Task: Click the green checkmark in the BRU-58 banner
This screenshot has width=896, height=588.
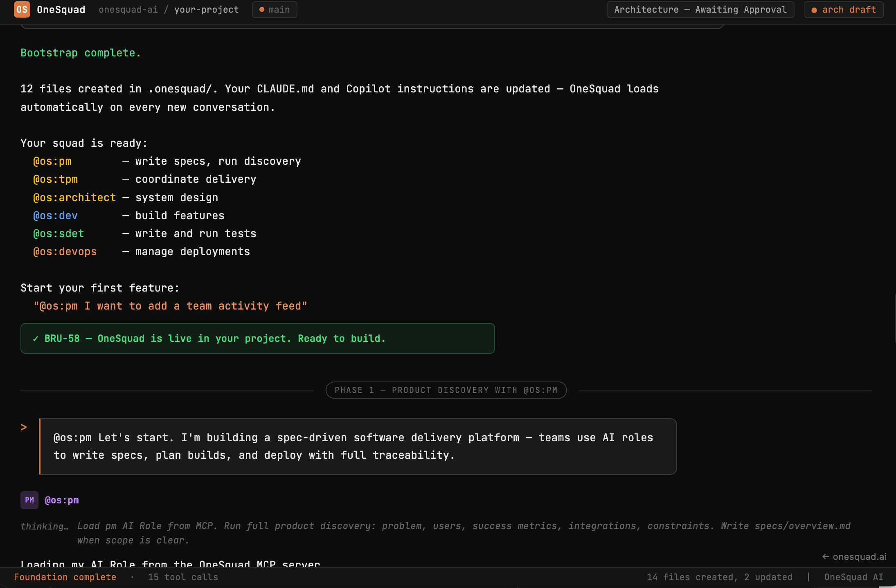Action: [x=36, y=338]
